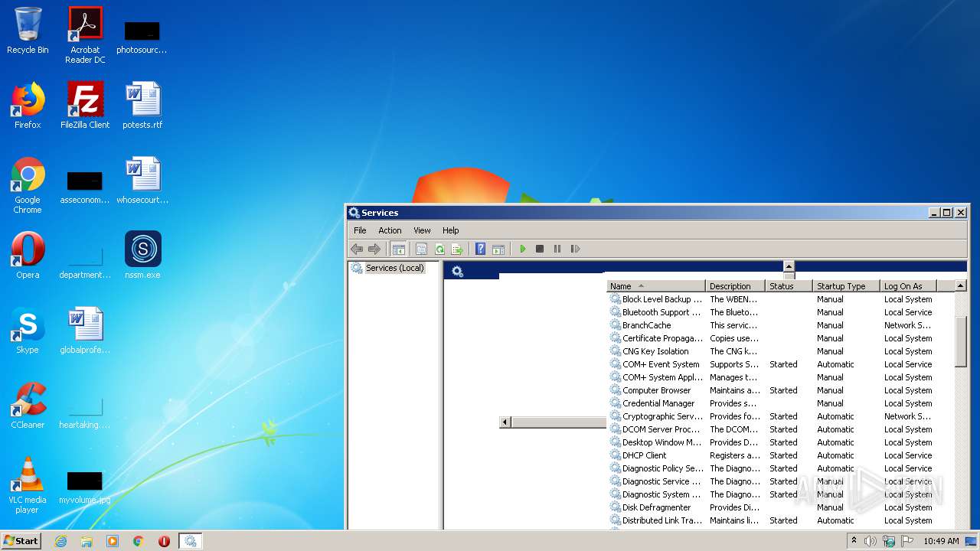Toggle the Show/Hide Action Pane icon

[498, 249]
